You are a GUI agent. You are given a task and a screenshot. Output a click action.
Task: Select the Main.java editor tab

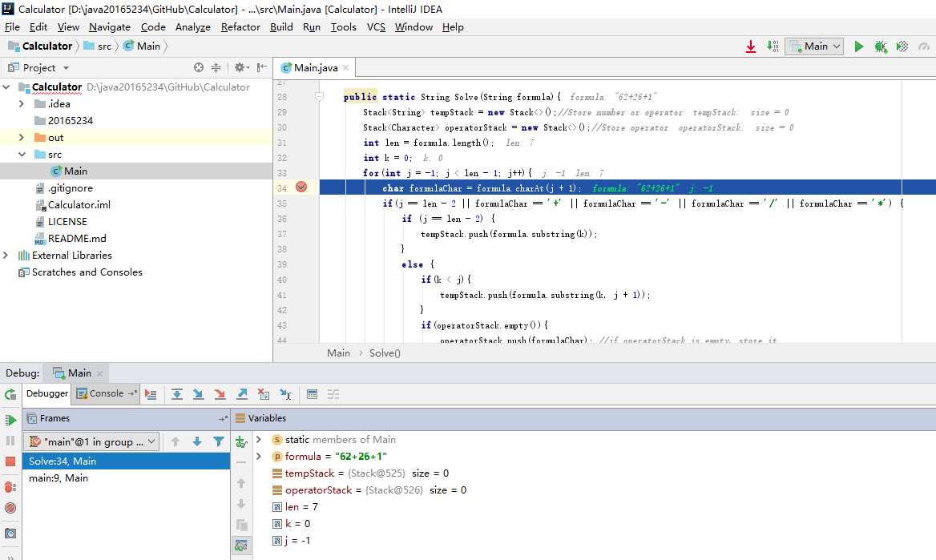[x=315, y=67]
